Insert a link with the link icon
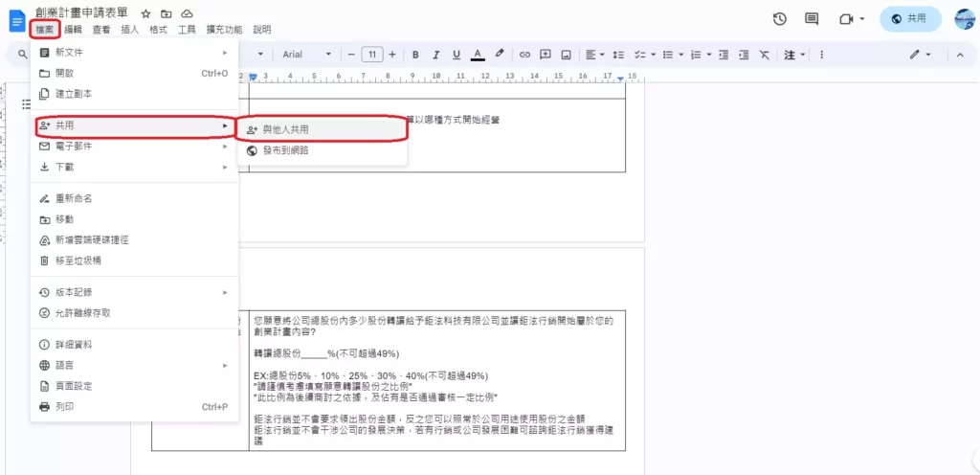Viewport: 980px width, 475px height. (525, 55)
